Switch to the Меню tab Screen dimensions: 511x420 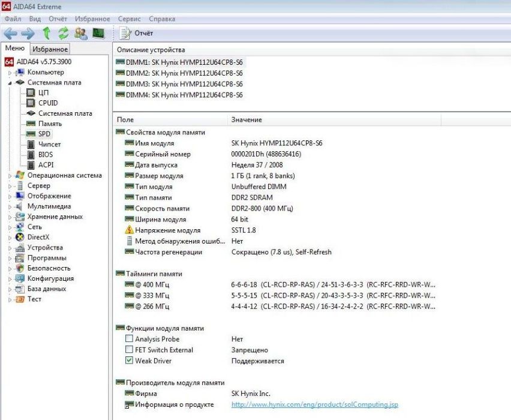[x=15, y=48]
